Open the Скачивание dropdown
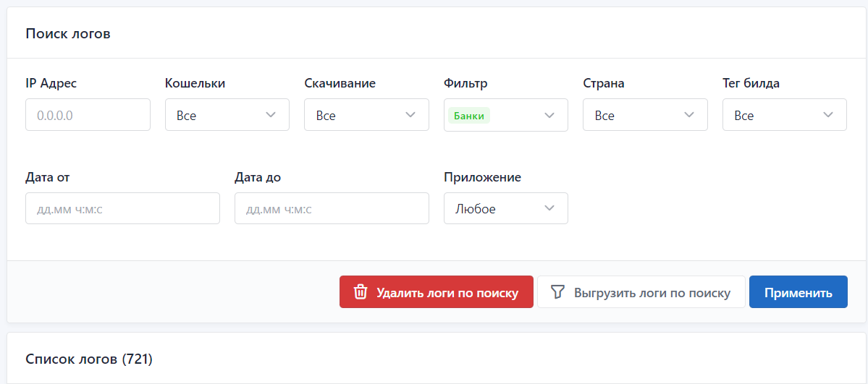Image resolution: width=868 pixels, height=384 pixels. [x=366, y=115]
